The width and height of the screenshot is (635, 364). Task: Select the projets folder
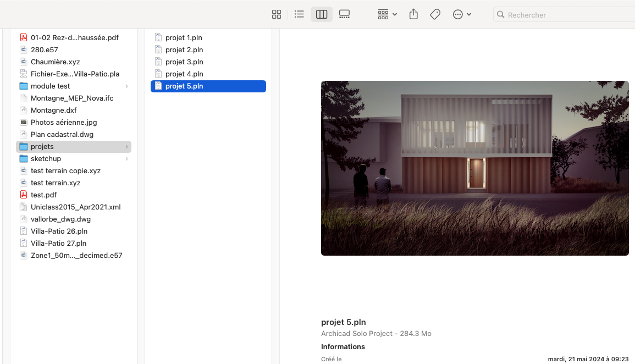tap(74, 147)
